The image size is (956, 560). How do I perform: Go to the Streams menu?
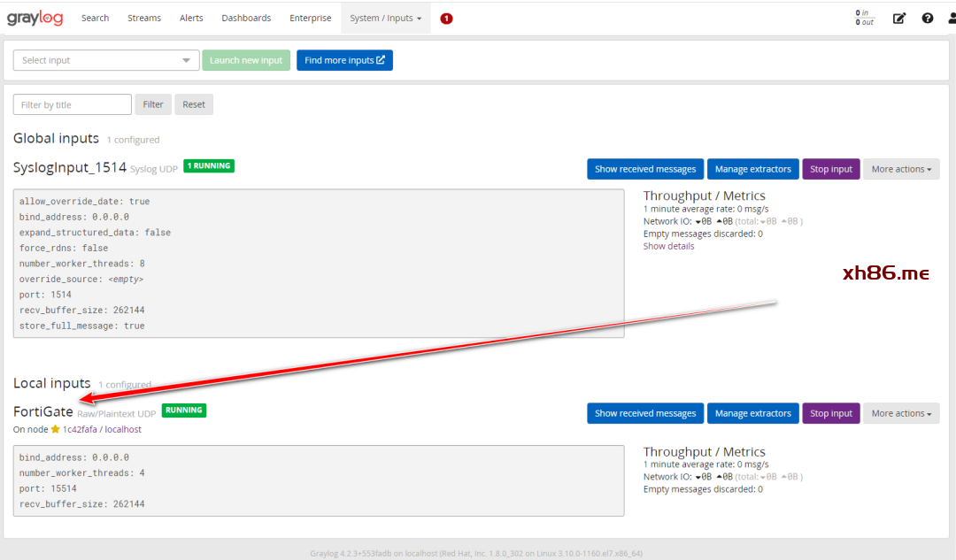[x=144, y=19]
